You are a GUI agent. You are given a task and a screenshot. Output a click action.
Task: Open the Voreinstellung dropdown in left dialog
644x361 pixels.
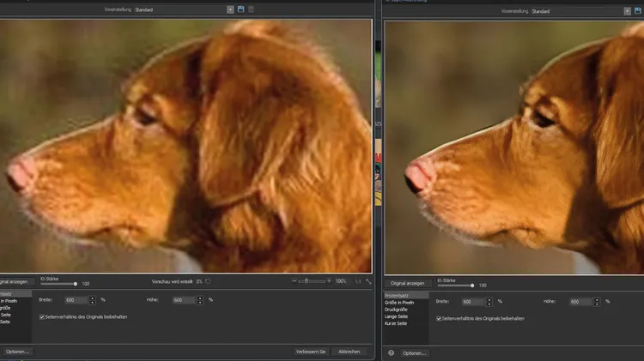230,9
